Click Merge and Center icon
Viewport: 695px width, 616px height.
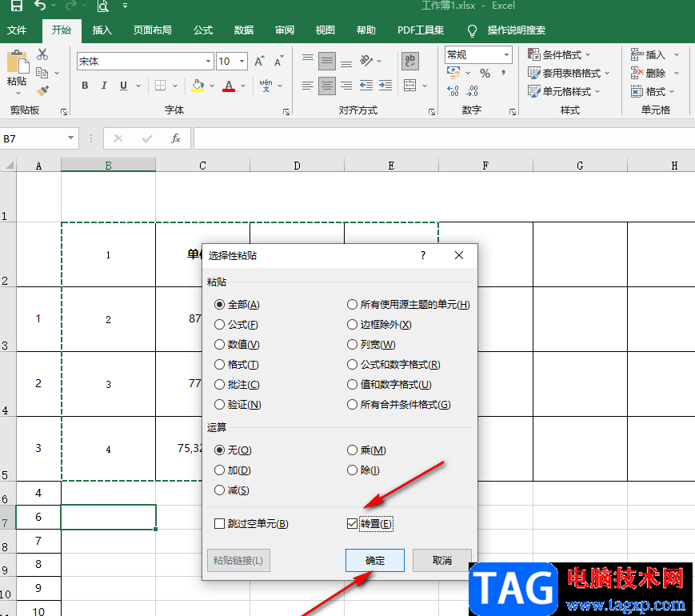tap(410, 86)
